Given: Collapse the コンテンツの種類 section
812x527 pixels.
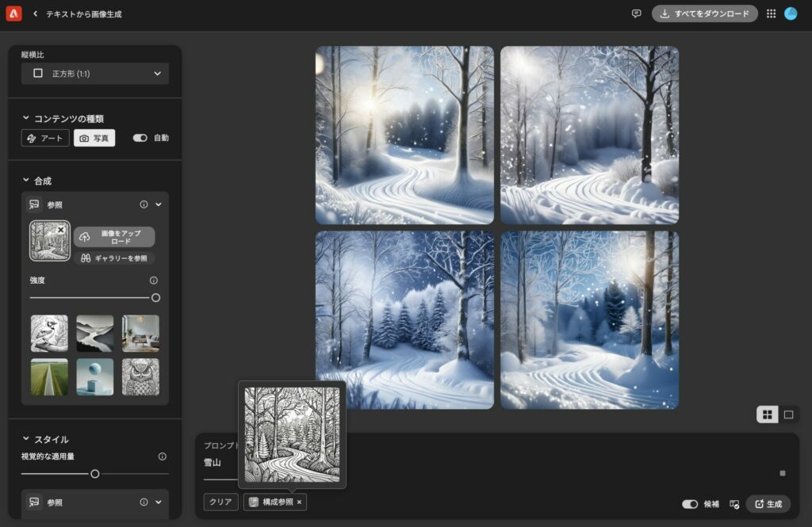Looking at the screenshot, I should coord(26,118).
